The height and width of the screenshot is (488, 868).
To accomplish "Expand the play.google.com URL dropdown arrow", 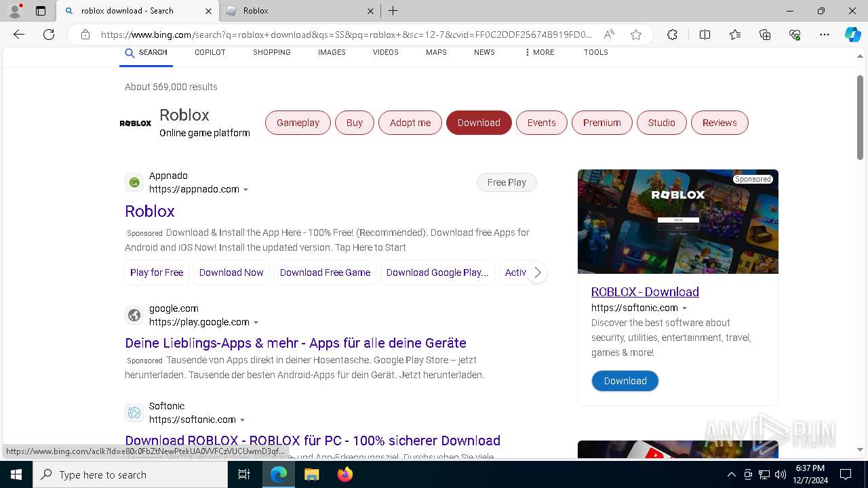I will 256,323.
